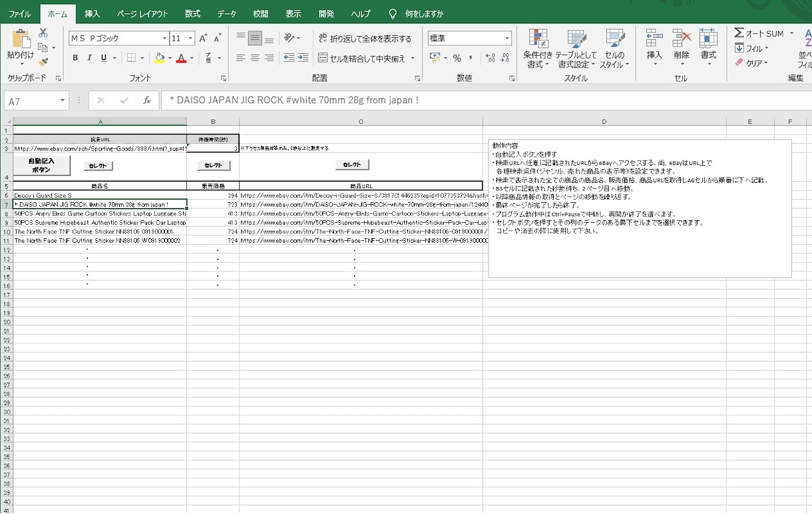812x515 pixels.
Task: Click the 自動記入ボタン button in the sheet
Action: tap(41, 166)
